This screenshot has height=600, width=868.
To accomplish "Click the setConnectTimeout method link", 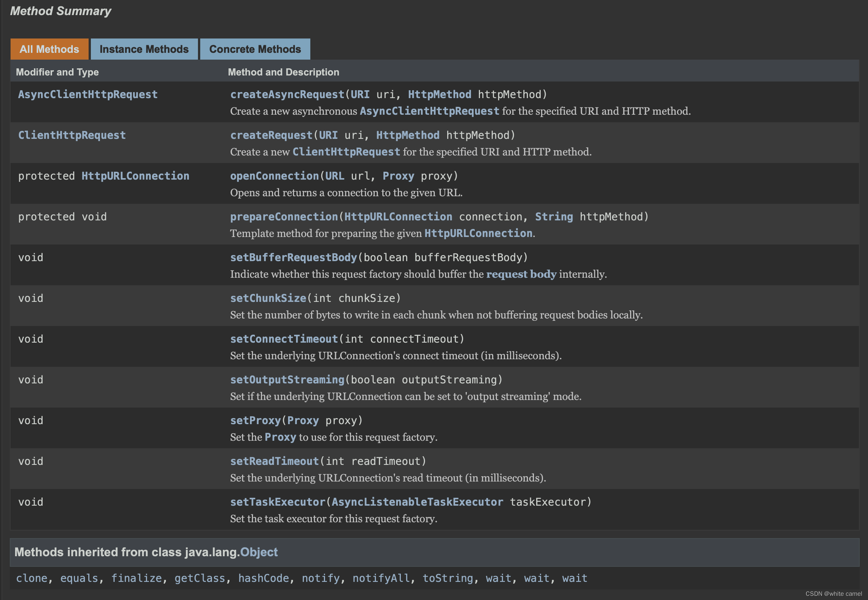I will point(284,339).
